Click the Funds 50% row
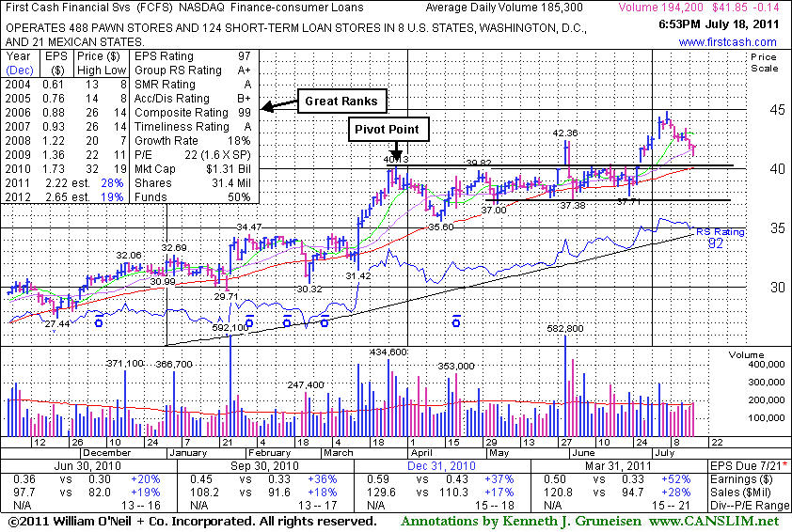 click(193, 196)
